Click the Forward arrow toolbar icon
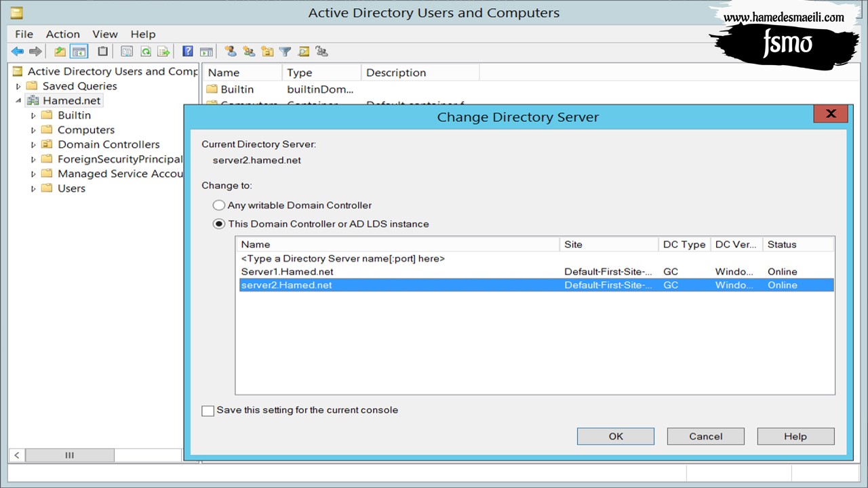 point(35,52)
